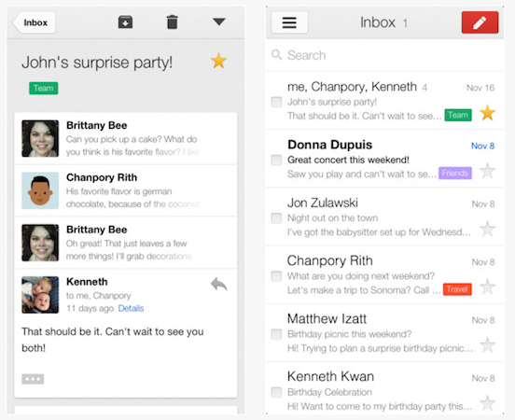
Task: Open the hamburger navigation menu
Action: point(289,22)
